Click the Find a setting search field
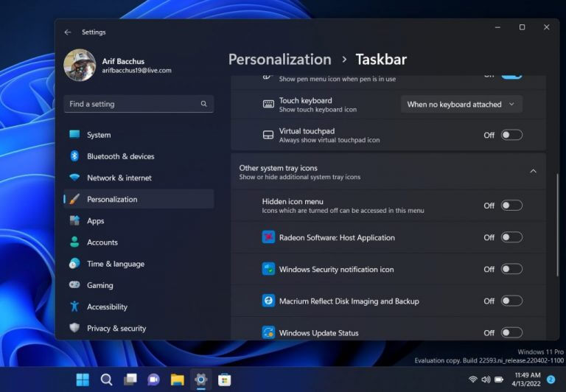 [139, 104]
